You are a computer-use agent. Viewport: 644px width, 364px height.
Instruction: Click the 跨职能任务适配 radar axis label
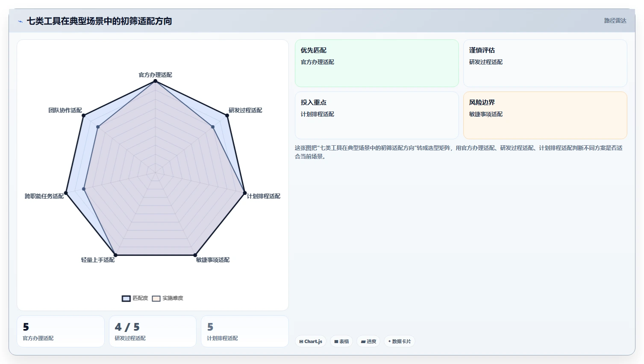[44, 196]
